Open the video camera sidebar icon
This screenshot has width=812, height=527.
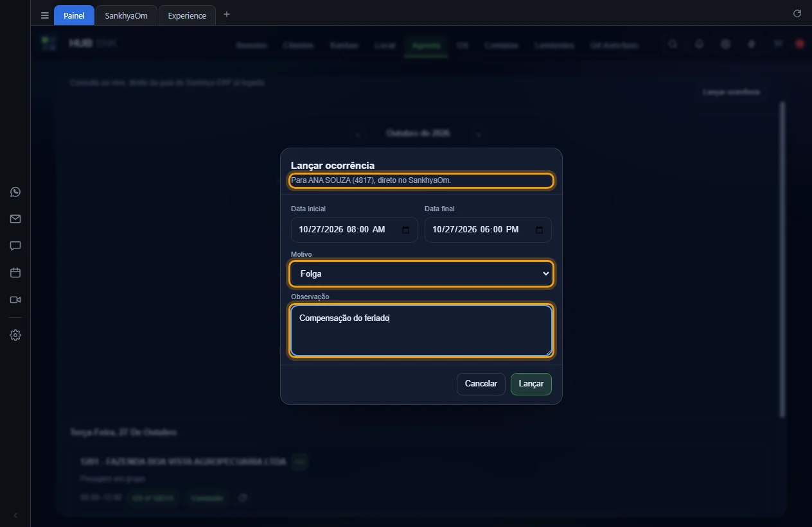15,300
